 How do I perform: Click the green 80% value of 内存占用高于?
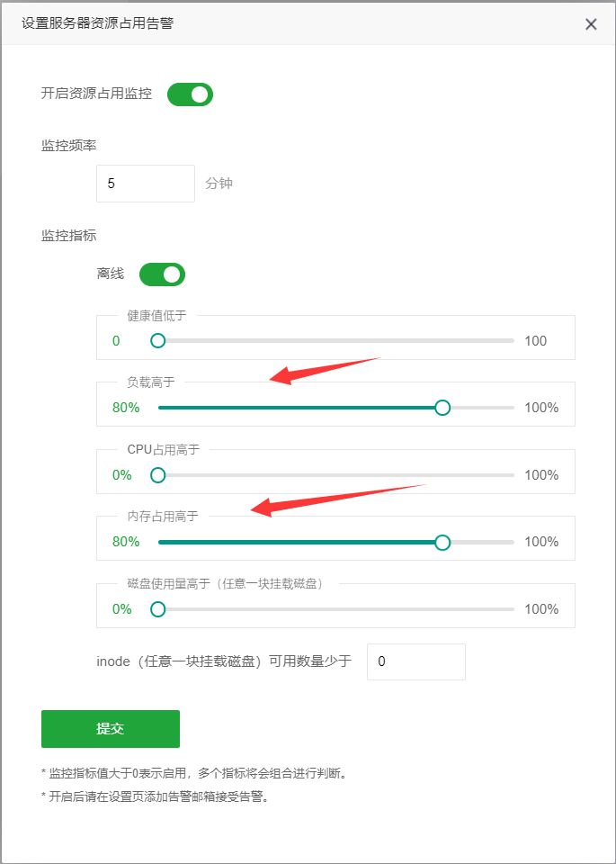pos(126,542)
